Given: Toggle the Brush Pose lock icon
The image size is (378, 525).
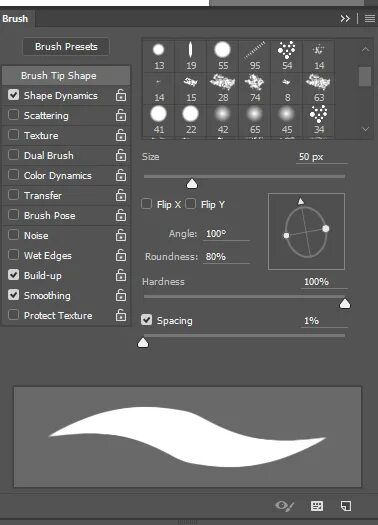Looking at the screenshot, I should [121, 216].
